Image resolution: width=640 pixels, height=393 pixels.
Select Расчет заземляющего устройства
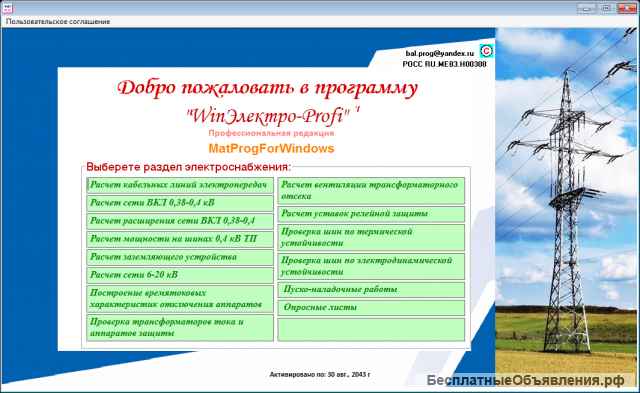(180, 257)
